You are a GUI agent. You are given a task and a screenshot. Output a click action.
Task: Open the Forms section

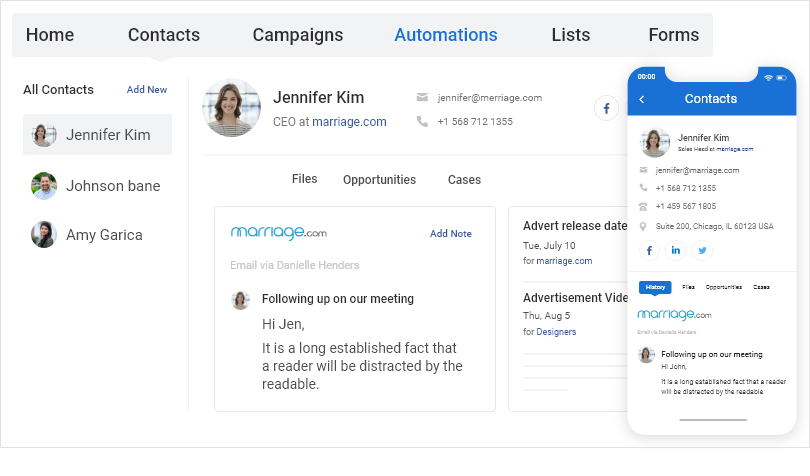[x=674, y=35]
